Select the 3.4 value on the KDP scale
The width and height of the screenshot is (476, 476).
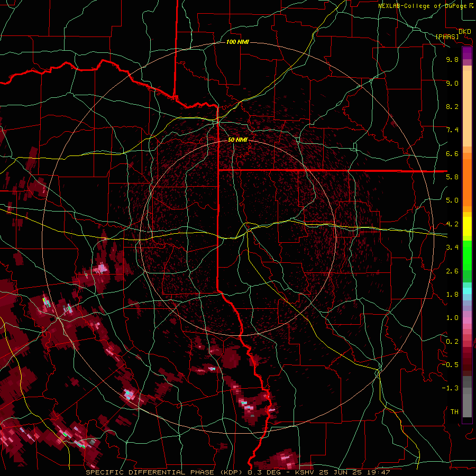point(452,248)
